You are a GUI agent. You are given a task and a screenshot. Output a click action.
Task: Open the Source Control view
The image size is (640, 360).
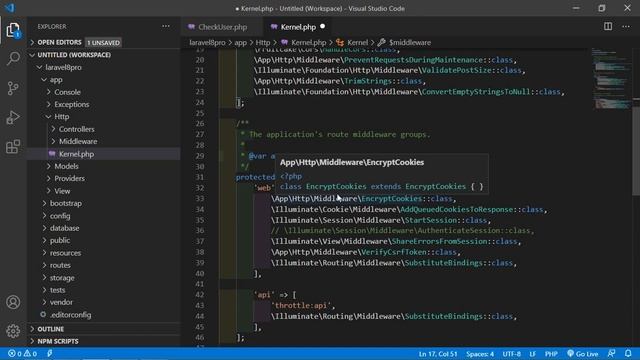pos(13,88)
